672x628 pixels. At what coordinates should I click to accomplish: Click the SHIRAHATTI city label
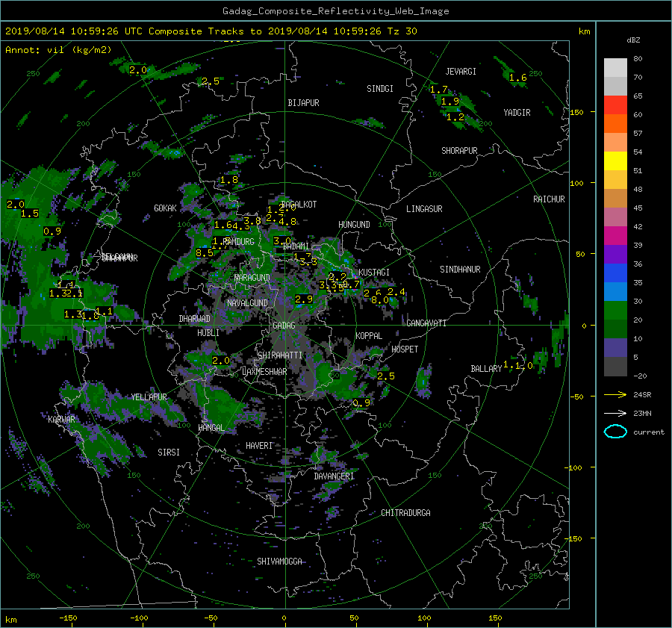280,355
